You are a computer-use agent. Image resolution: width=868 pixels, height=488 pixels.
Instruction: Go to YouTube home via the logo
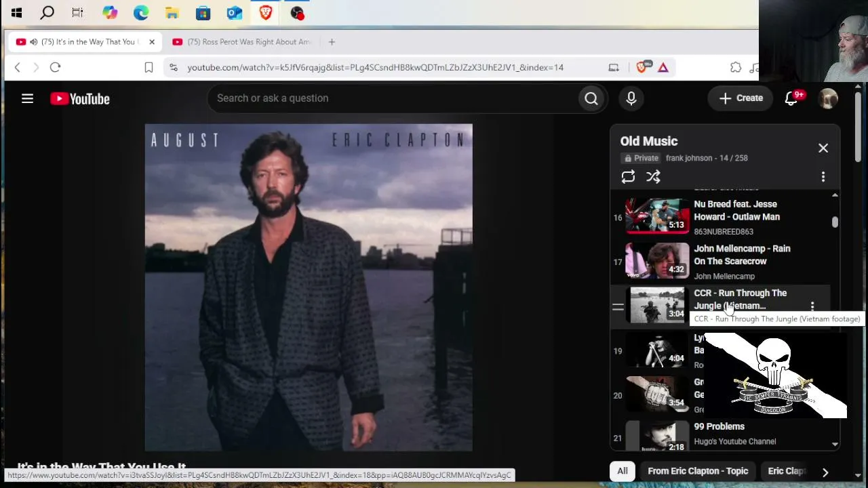coord(80,99)
